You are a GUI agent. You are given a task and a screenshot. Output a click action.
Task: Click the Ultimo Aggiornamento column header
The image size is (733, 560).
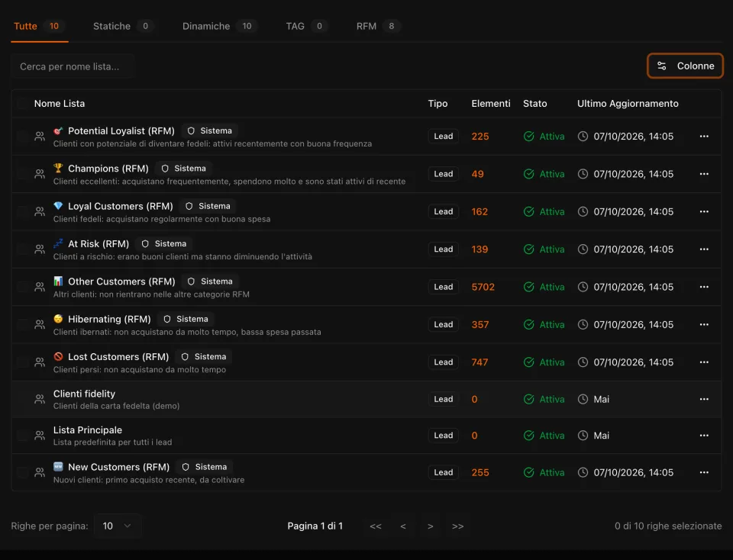tap(628, 104)
